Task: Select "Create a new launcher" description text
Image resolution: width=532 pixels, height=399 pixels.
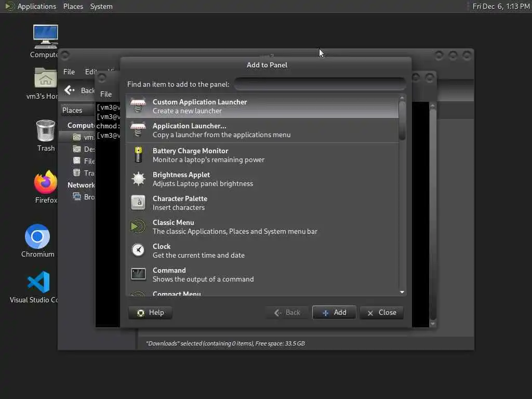Action: 187,111
